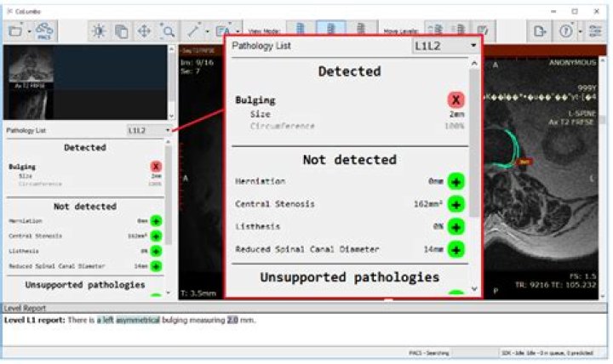Click green plus for Central Stenosis in left panel
The width and height of the screenshot is (613, 364).
[x=156, y=235]
